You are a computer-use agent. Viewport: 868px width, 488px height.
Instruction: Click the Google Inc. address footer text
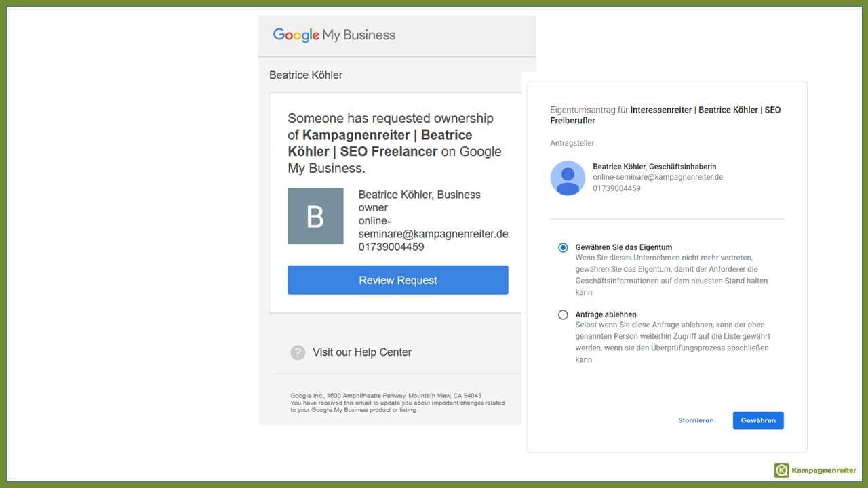pyautogui.click(x=386, y=395)
